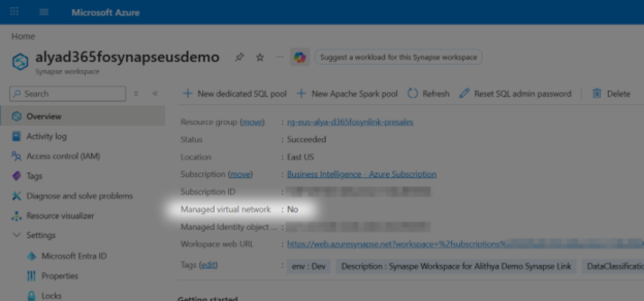Click the Microsoft Azure title

click(106, 13)
